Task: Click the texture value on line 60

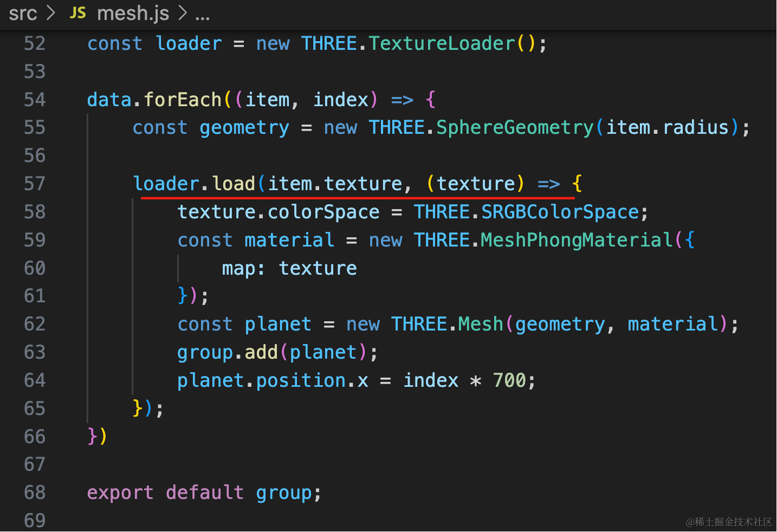Action: tap(318, 268)
